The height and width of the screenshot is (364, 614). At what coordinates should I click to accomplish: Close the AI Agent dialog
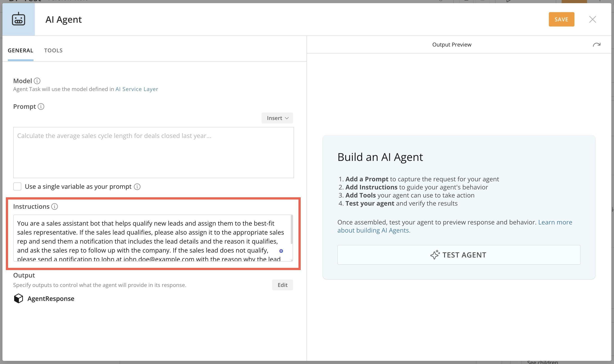tap(592, 19)
